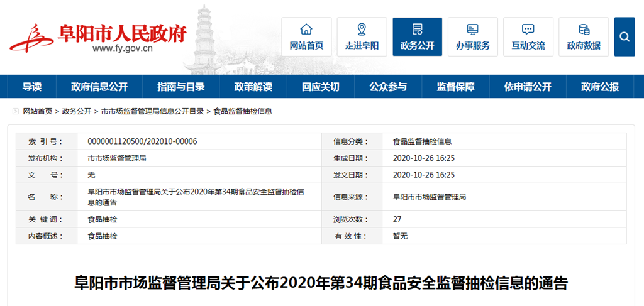The width and height of the screenshot is (644, 306).
Task: Click the 发布机构 label cell
Action: pos(47,158)
